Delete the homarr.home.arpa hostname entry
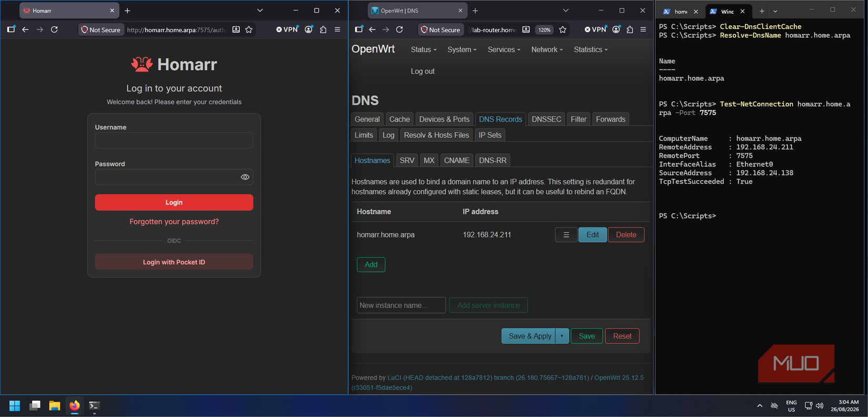This screenshot has height=417, width=868. pyautogui.click(x=626, y=235)
